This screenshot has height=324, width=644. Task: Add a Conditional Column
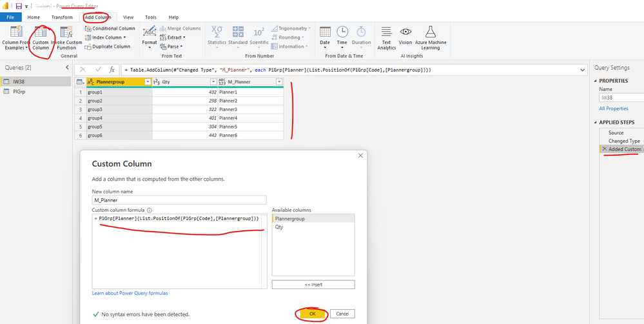point(110,28)
